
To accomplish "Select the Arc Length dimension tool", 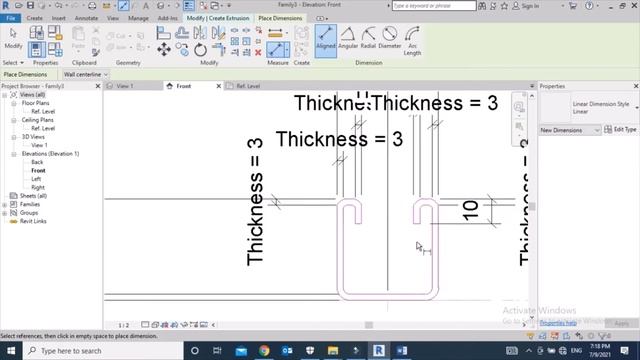I will [412, 41].
